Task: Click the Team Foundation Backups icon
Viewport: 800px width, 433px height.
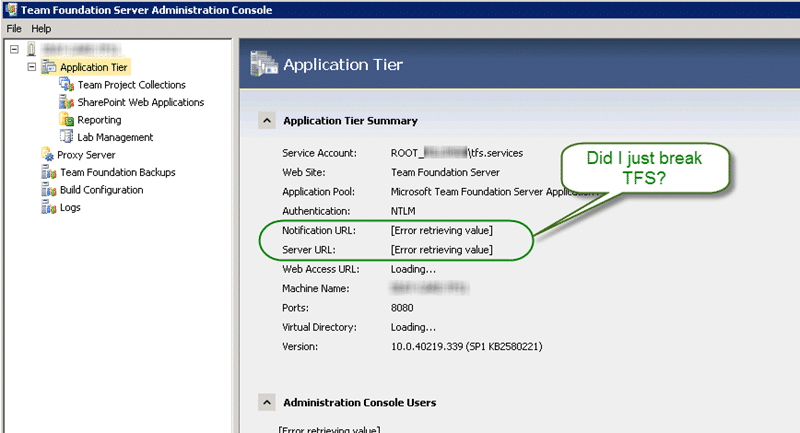Action: (49, 172)
